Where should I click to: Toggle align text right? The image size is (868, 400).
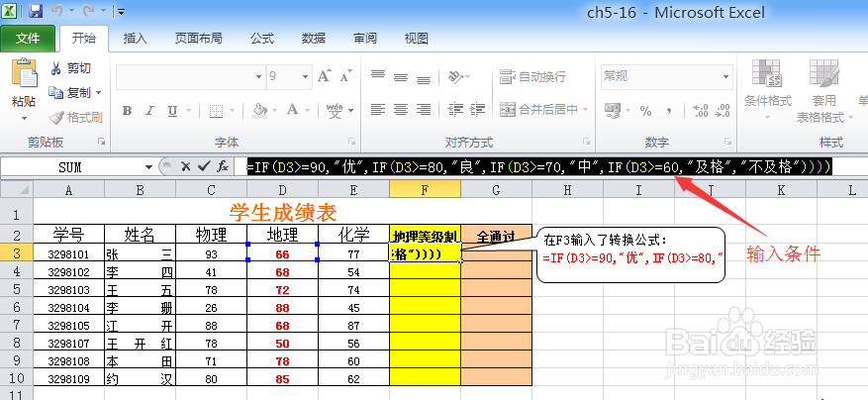(x=424, y=110)
